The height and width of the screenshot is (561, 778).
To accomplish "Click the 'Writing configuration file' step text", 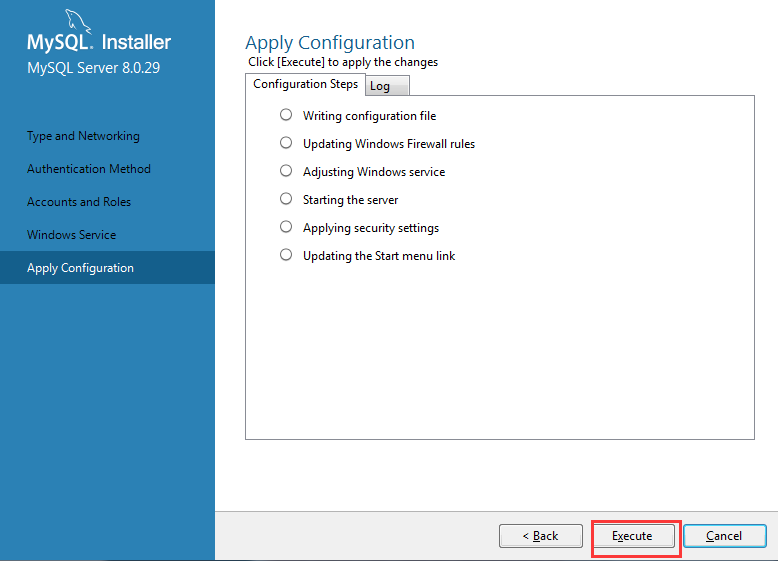I will pyautogui.click(x=370, y=116).
